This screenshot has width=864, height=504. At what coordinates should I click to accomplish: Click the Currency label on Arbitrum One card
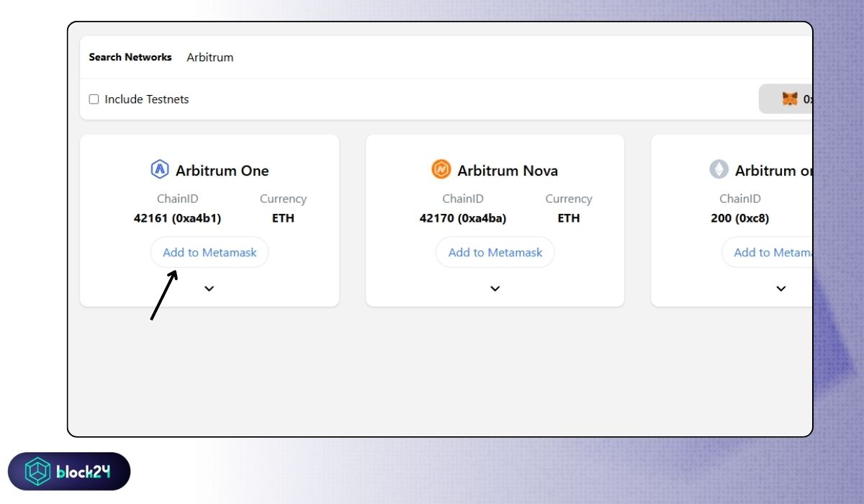tap(283, 199)
